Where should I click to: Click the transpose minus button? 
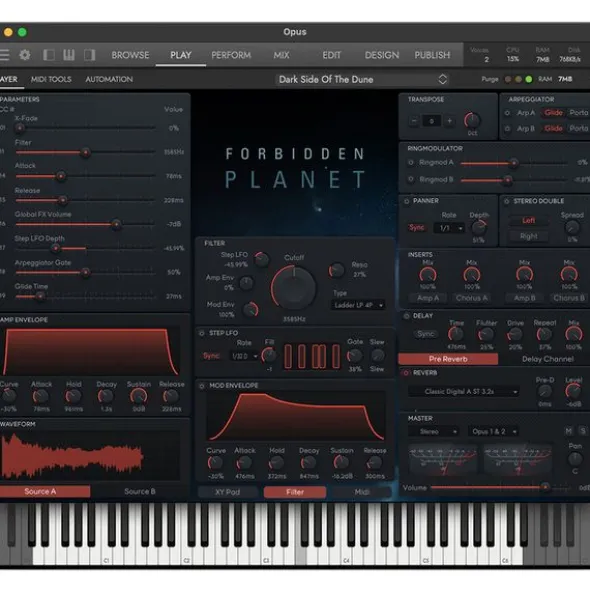tap(414, 121)
